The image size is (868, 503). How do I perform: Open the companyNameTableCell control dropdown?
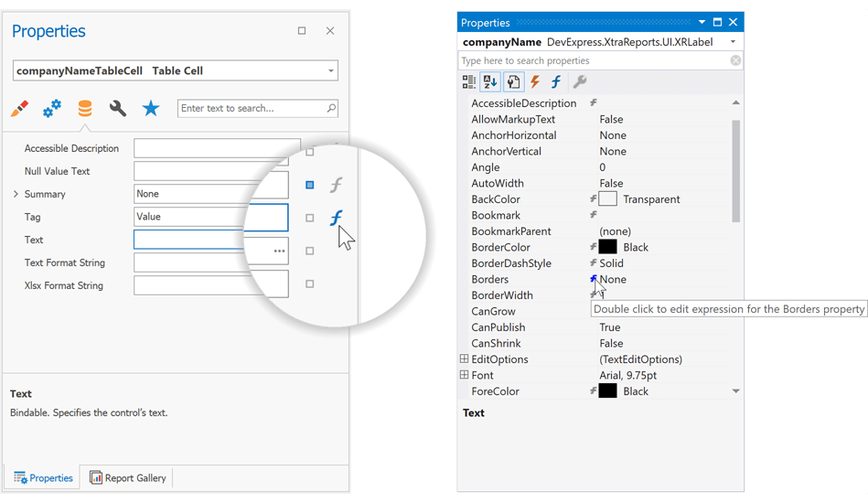click(x=330, y=70)
